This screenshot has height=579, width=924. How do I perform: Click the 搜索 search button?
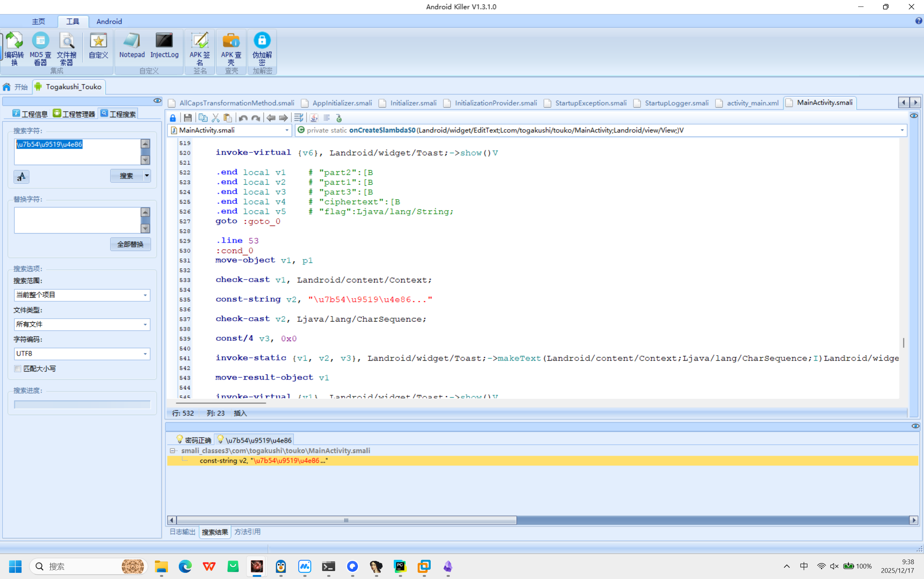126,176
